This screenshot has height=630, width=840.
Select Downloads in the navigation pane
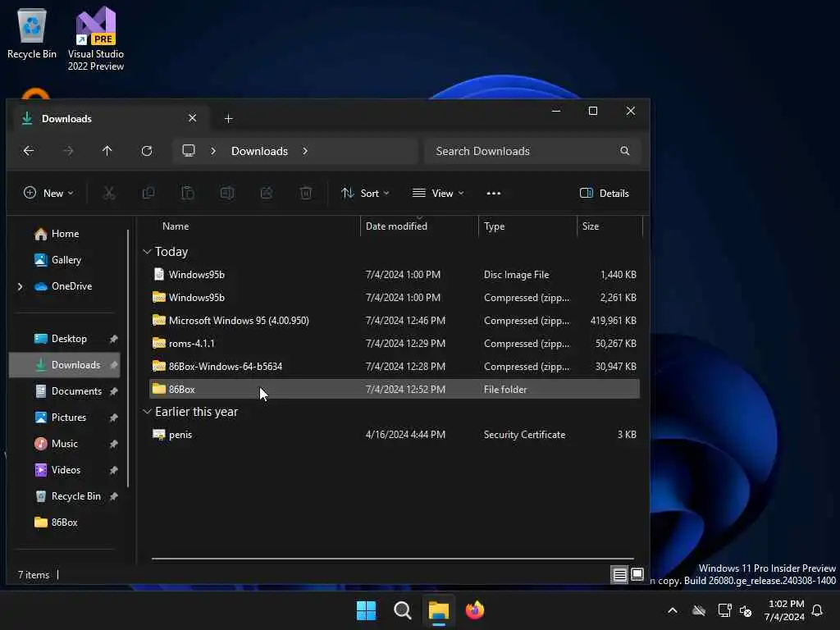(x=64, y=365)
